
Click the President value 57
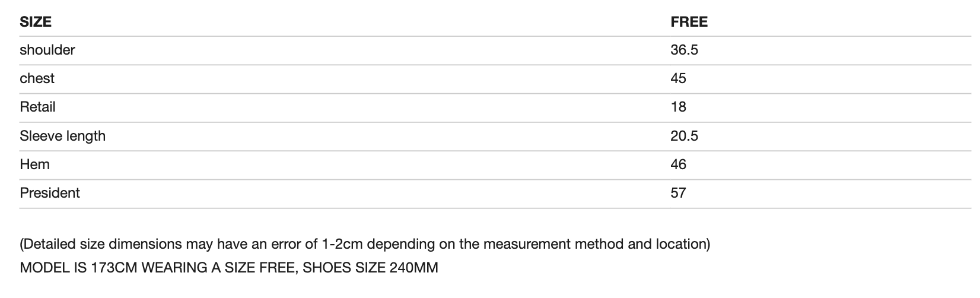pyautogui.click(x=678, y=193)
